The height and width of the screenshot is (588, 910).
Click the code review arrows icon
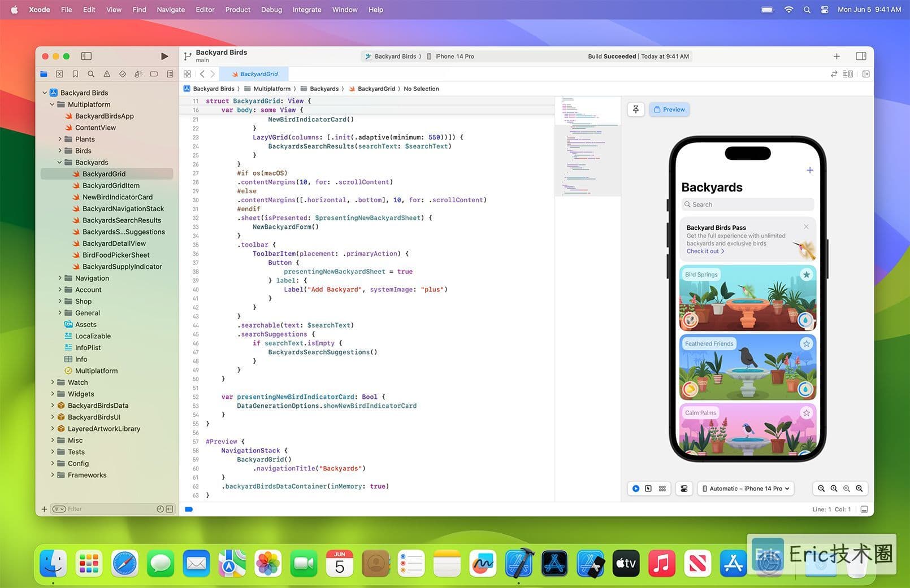click(834, 74)
